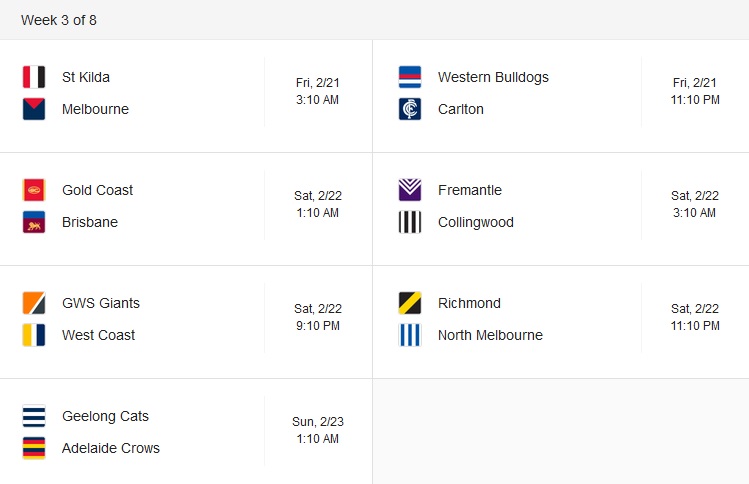
Task: Click the Brisbane lion logo
Action: pyautogui.click(x=34, y=222)
